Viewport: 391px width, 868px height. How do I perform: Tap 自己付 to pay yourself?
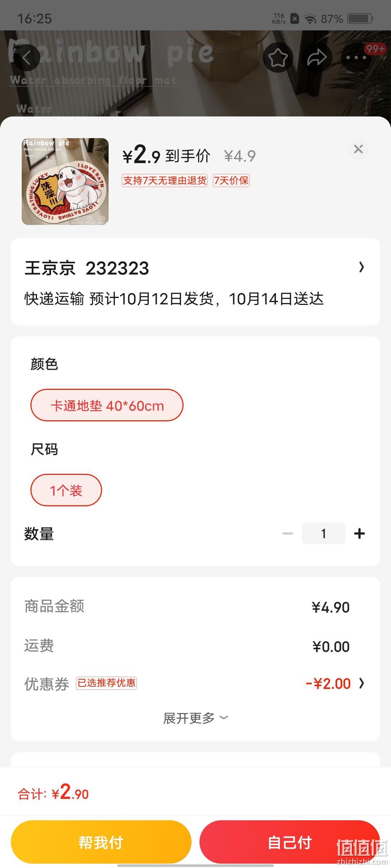(x=290, y=842)
